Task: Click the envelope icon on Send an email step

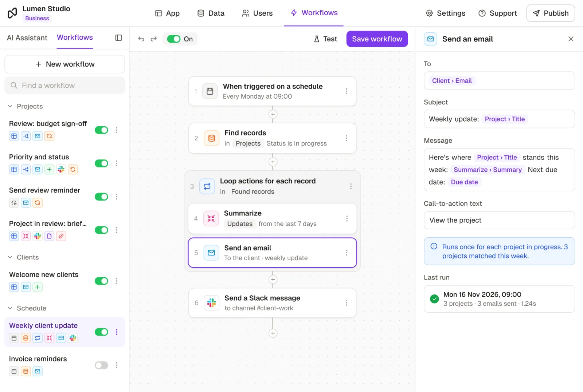Action: pyautogui.click(x=211, y=253)
